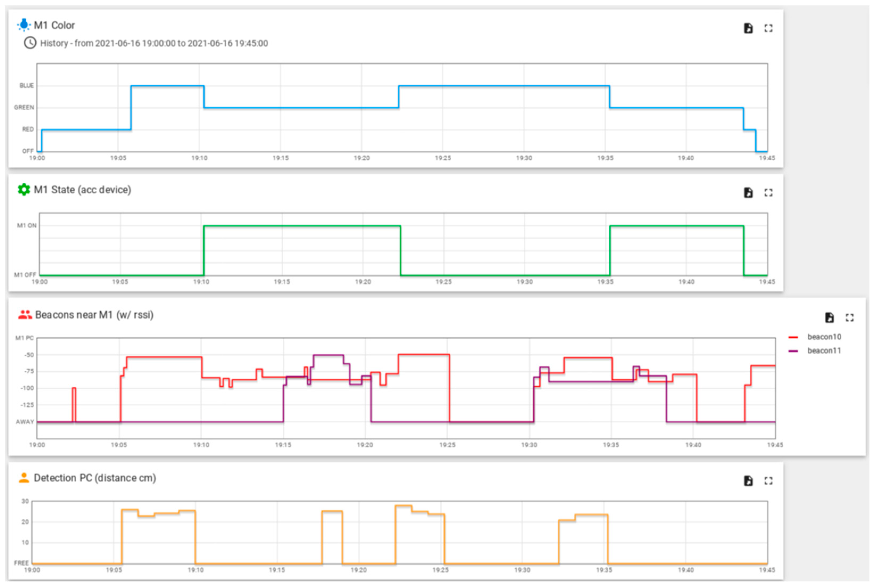The height and width of the screenshot is (588, 874).
Task: Export Beacons near M1 panel data
Action: [x=829, y=318]
